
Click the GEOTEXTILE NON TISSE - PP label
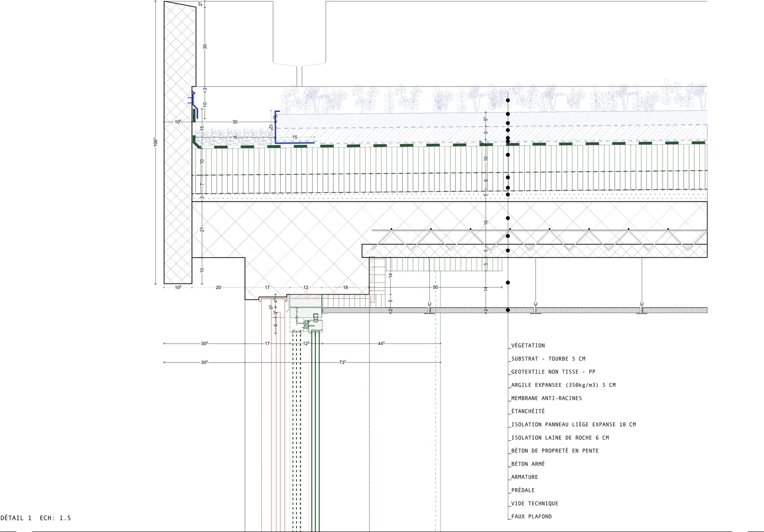pyautogui.click(x=553, y=372)
